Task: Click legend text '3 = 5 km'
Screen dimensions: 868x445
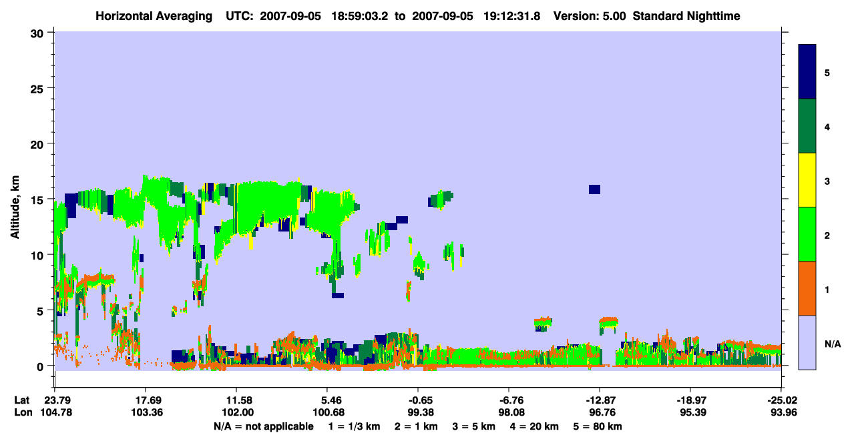Action: 474,426
